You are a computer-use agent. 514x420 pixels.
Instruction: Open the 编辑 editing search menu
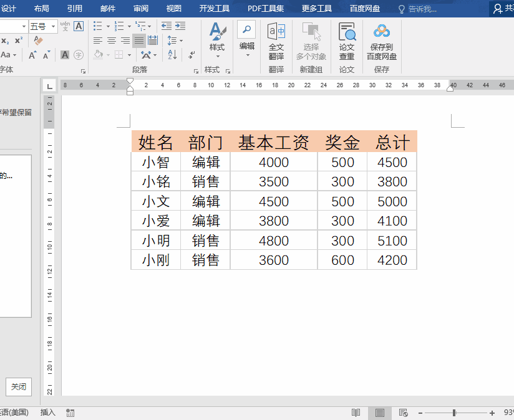(x=246, y=39)
